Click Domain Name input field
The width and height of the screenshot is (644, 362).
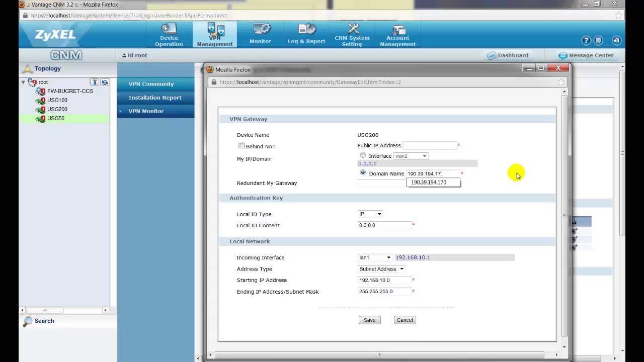433,173
